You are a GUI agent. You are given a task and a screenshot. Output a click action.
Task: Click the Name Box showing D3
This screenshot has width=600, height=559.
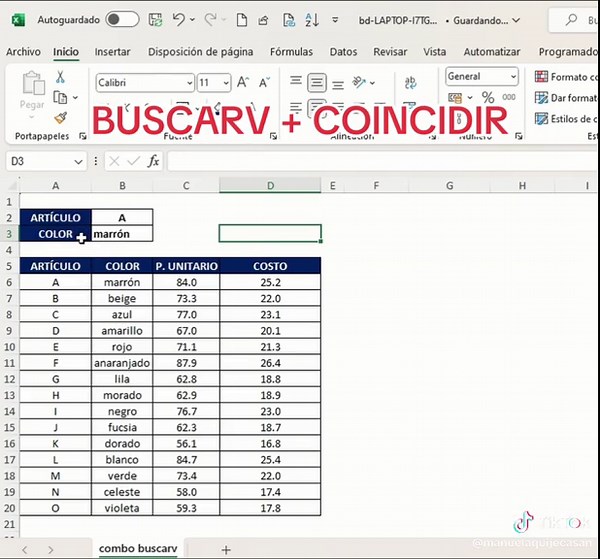point(39,161)
